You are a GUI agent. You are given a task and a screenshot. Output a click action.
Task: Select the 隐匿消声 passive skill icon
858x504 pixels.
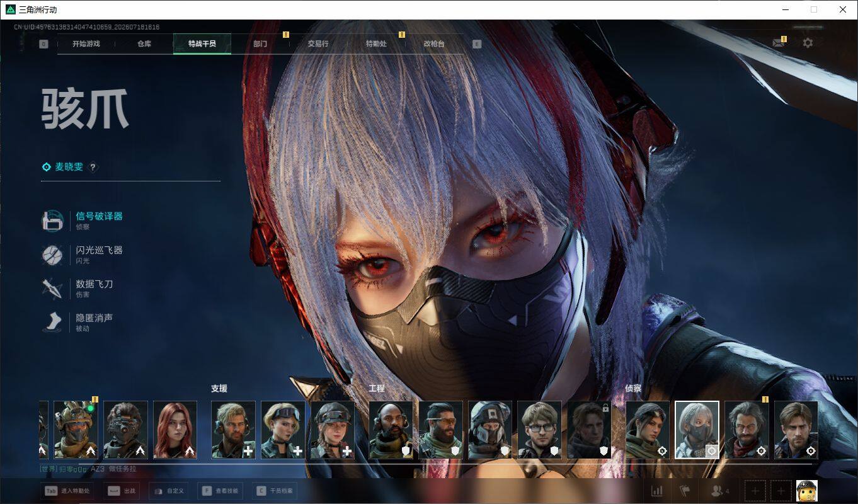click(52, 323)
